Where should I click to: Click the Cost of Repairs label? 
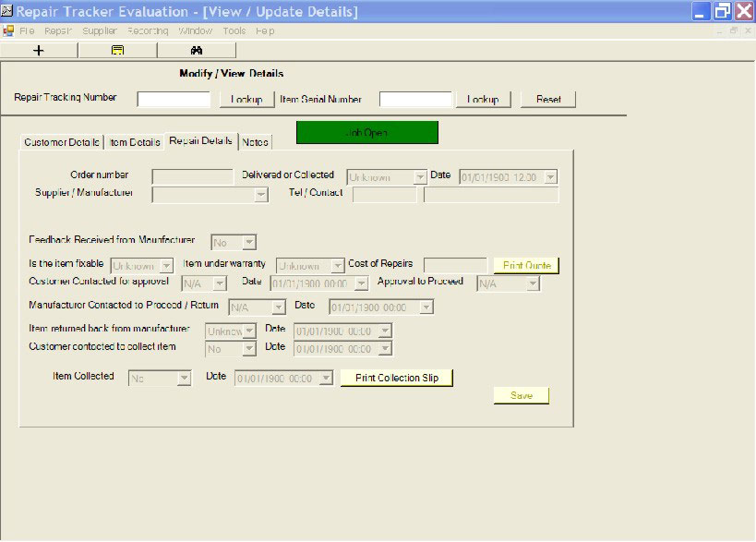click(x=380, y=263)
